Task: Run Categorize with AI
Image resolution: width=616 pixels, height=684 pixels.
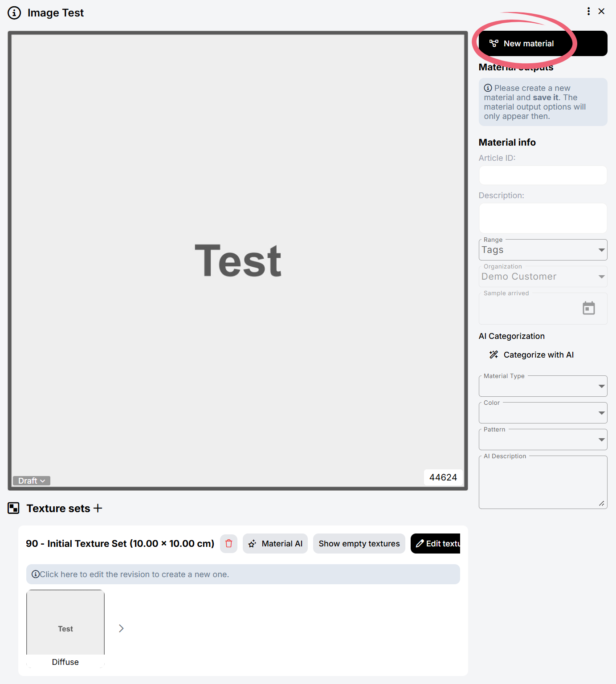Action: (x=531, y=355)
